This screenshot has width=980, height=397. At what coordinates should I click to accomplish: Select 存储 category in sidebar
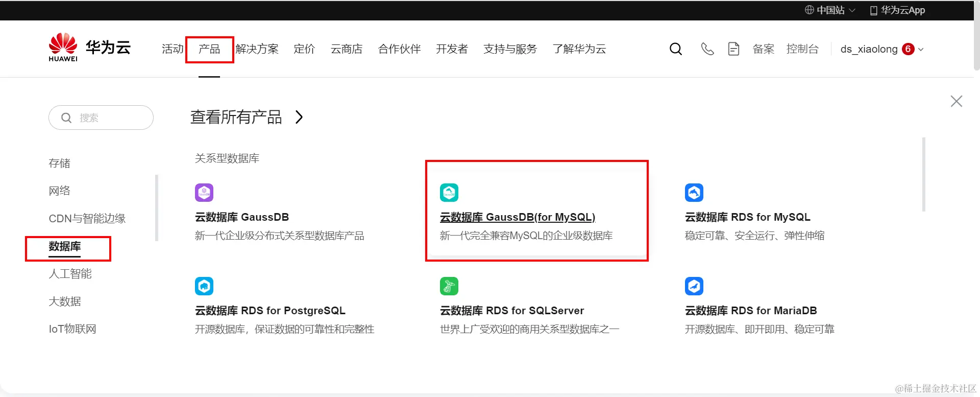[60, 164]
